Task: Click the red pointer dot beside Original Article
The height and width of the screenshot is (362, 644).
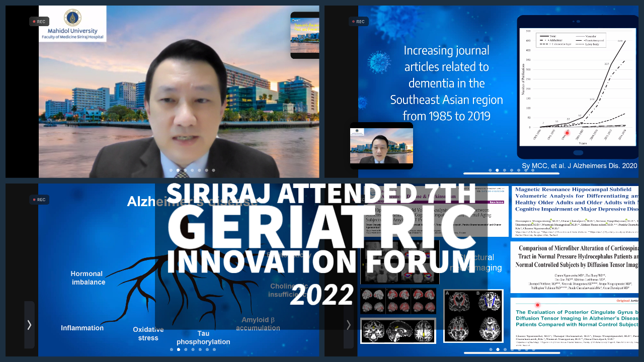Action: pyautogui.click(x=537, y=305)
